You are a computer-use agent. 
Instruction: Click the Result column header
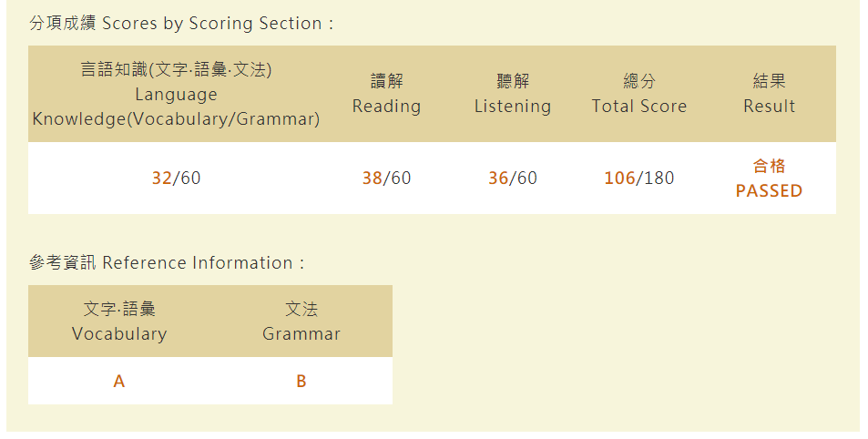769,94
